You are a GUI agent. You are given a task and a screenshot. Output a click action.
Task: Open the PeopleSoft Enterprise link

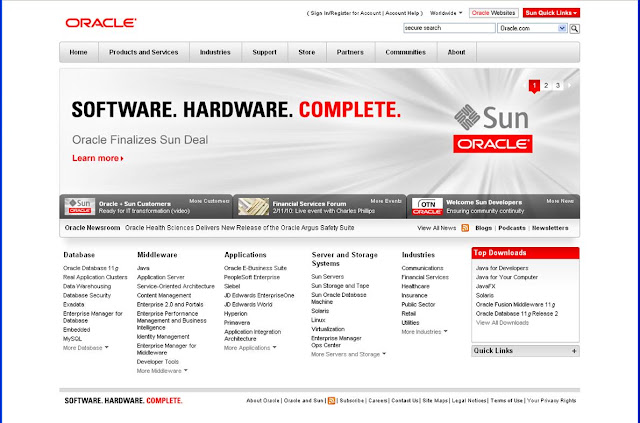coord(252,277)
